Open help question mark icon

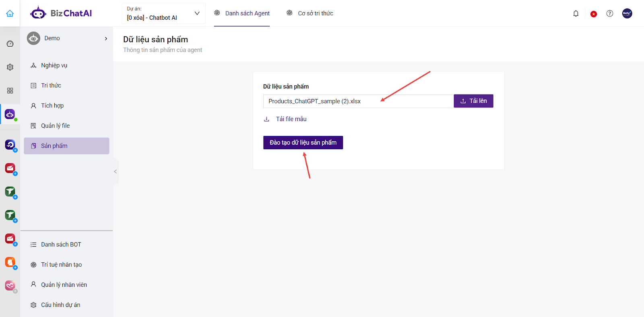610,14
